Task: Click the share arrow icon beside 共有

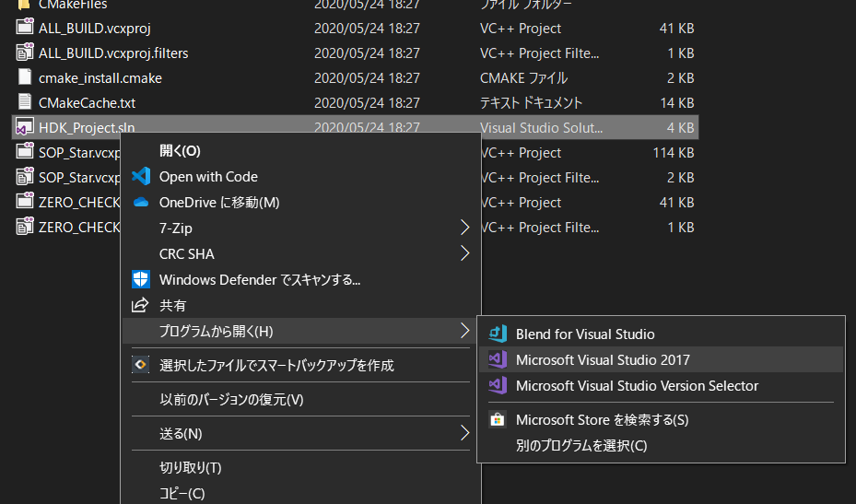Action: click(140, 305)
